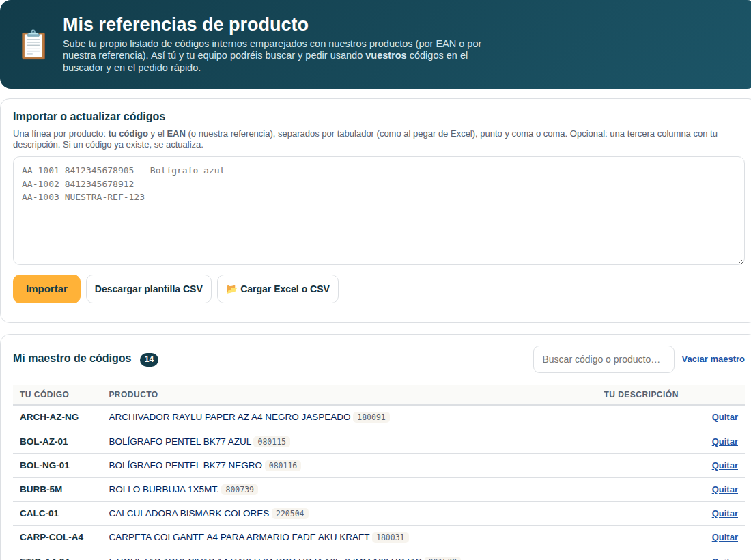Click the clipboard icon in the header
Screen dimensions: 751x560
point(33,44)
